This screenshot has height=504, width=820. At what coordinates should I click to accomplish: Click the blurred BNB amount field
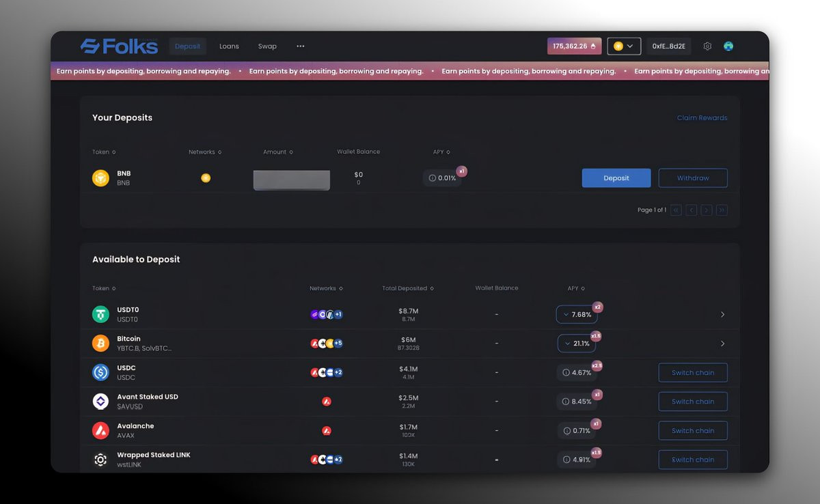(292, 180)
